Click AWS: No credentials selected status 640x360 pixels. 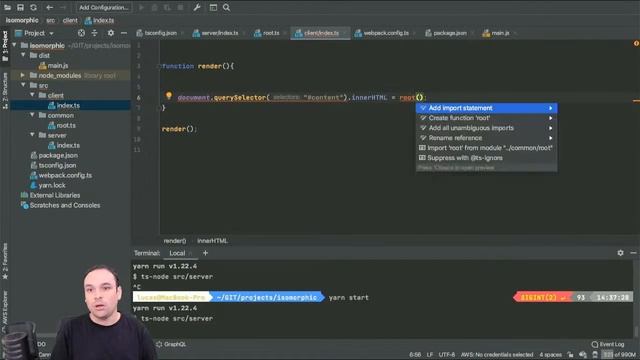(x=497, y=355)
